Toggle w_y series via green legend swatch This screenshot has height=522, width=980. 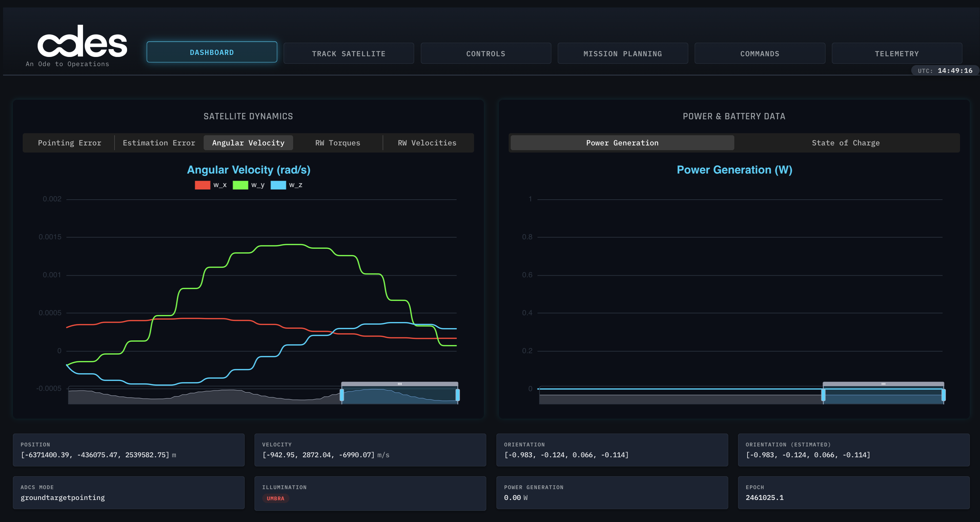240,185
